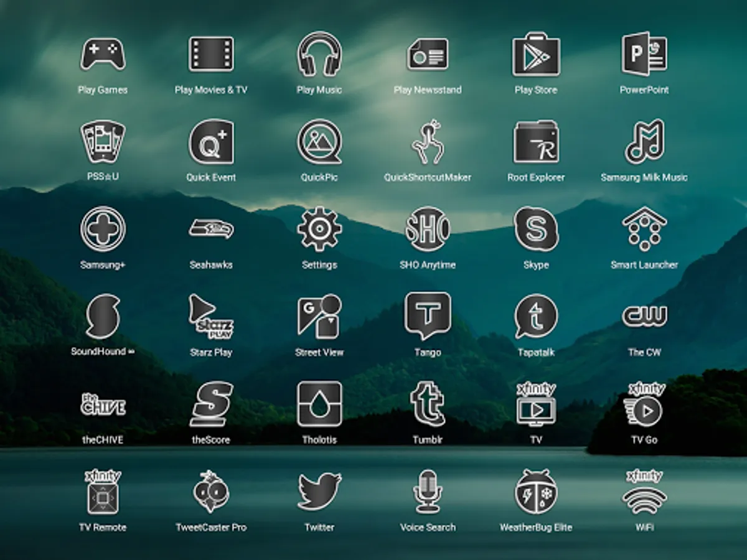Launch TweetCaster Pro bird icon
The height and width of the screenshot is (560, 747).
[211, 492]
